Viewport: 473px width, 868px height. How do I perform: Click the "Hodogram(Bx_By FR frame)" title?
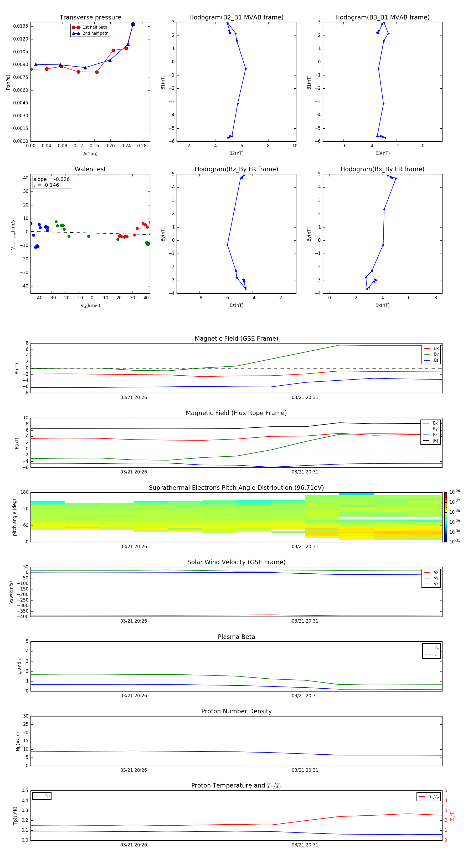click(x=382, y=169)
